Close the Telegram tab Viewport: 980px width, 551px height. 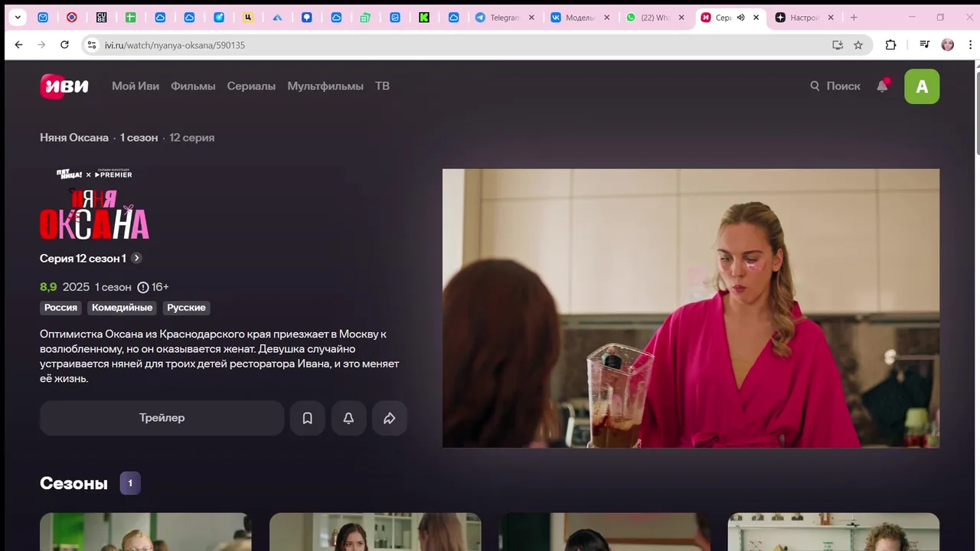[x=531, y=17]
